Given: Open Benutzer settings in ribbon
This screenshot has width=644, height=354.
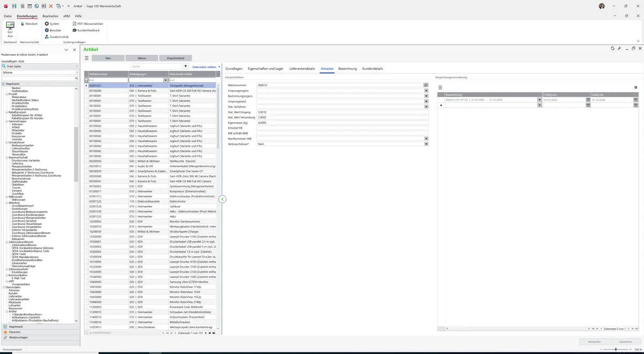Looking at the screenshot, I should coord(53,30).
